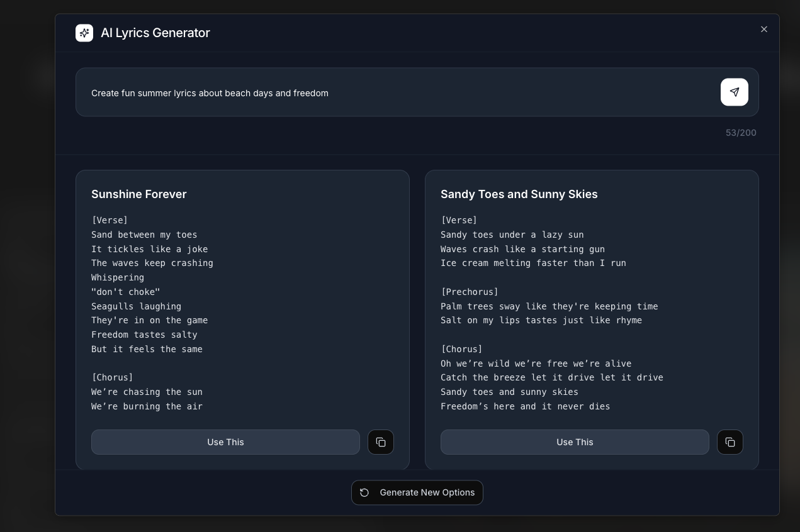Image resolution: width=800 pixels, height=532 pixels.
Task: Click the 53/200 character counter
Action: click(x=741, y=133)
